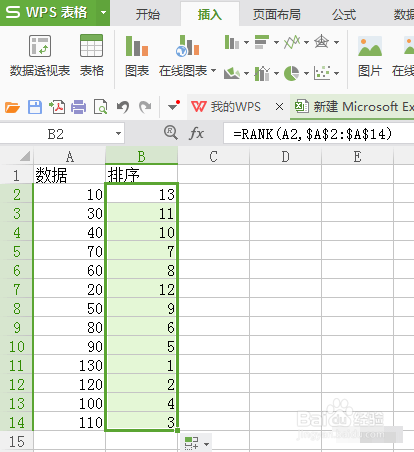Insert a radar chart icon
The height and width of the screenshot is (452, 414).
pyautogui.click(x=322, y=42)
